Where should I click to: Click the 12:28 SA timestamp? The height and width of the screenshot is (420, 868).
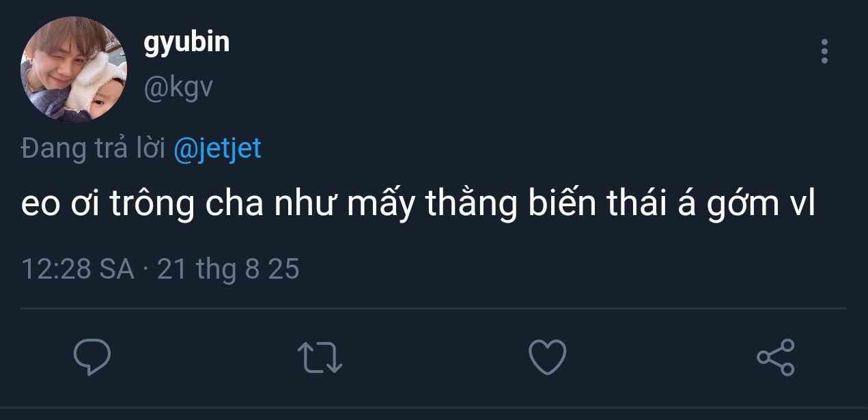78,269
